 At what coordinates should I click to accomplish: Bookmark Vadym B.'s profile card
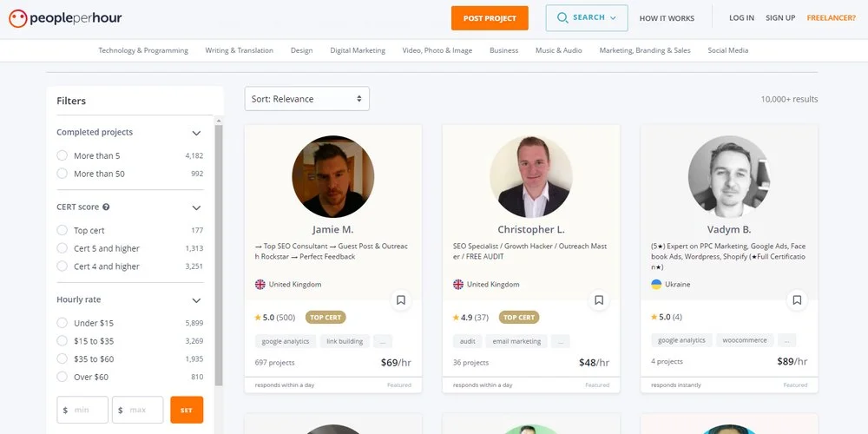click(x=797, y=300)
